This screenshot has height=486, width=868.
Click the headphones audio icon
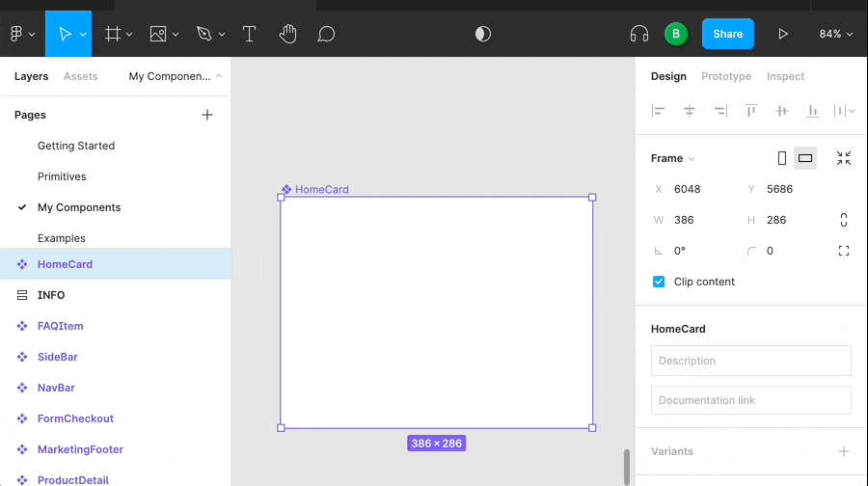click(638, 34)
